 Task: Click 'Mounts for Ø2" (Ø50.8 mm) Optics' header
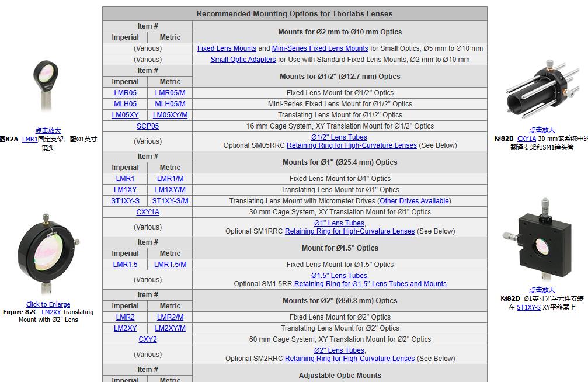point(340,301)
